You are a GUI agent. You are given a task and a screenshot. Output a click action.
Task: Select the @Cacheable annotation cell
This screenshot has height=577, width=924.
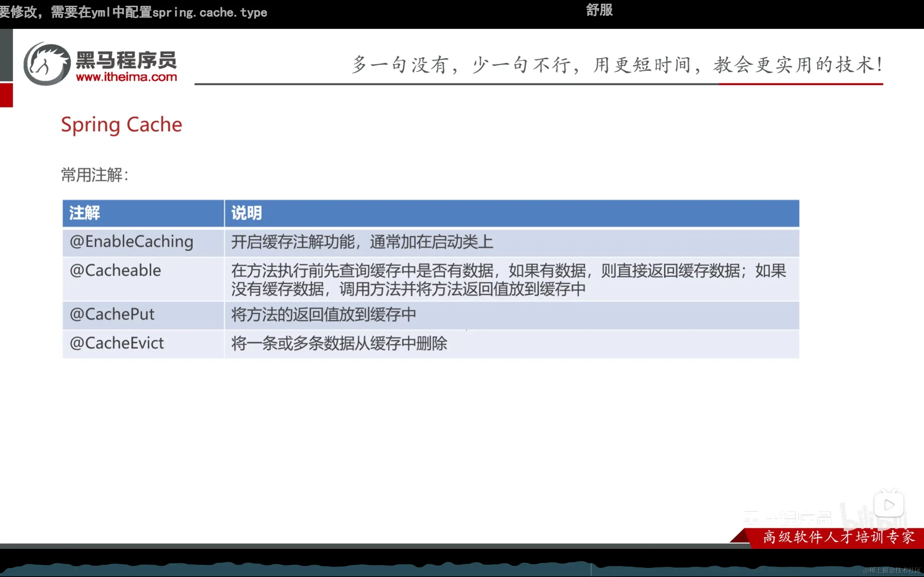click(116, 271)
